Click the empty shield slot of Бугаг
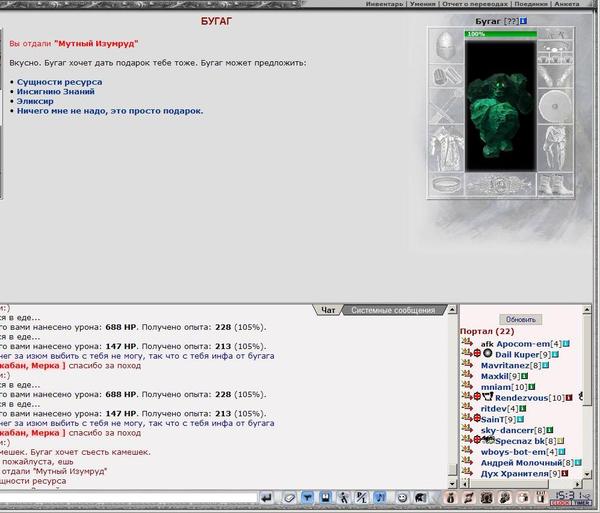The height and width of the screenshot is (513, 600). click(x=555, y=106)
